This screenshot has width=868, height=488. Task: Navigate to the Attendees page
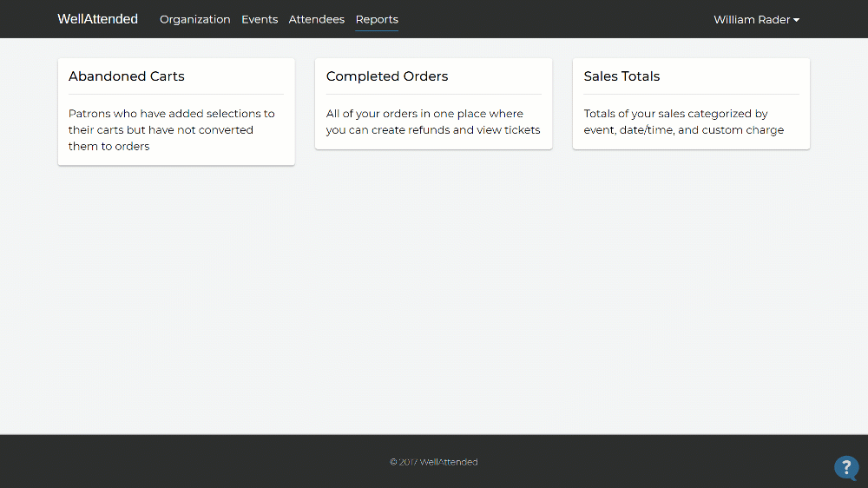point(317,19)
